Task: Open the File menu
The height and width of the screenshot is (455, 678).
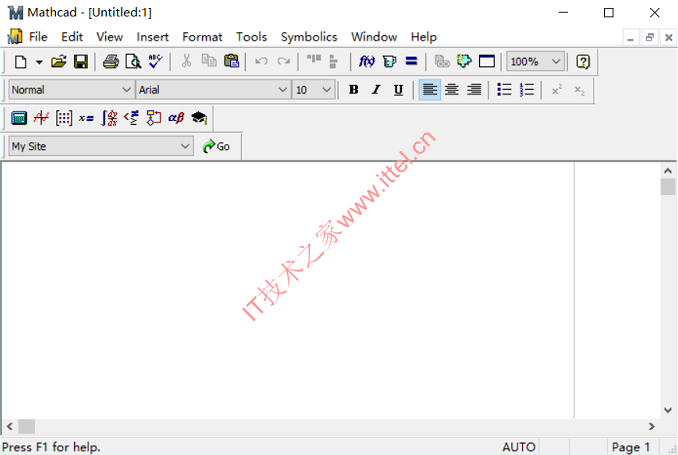Action: 38,37
